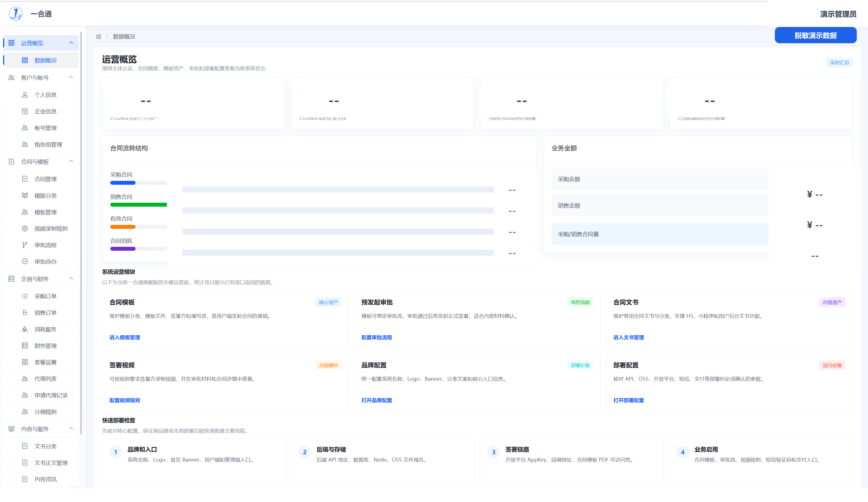
Task: Follow the 配置视频规则 link
Action: point(125,400)
